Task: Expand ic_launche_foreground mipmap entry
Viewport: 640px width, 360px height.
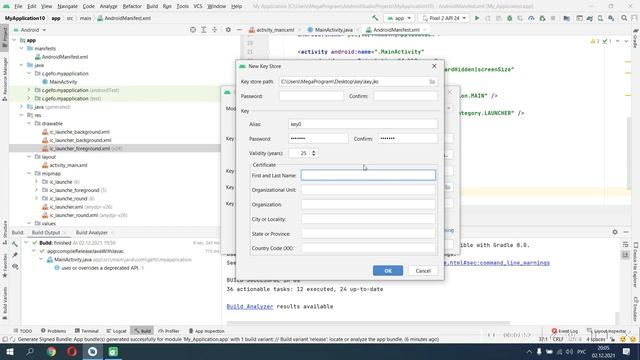Action: pos(36,190)
